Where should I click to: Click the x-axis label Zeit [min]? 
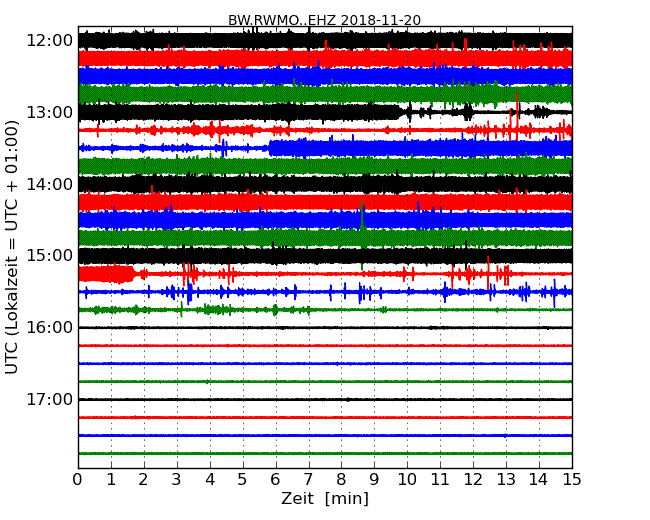point(325,498)
